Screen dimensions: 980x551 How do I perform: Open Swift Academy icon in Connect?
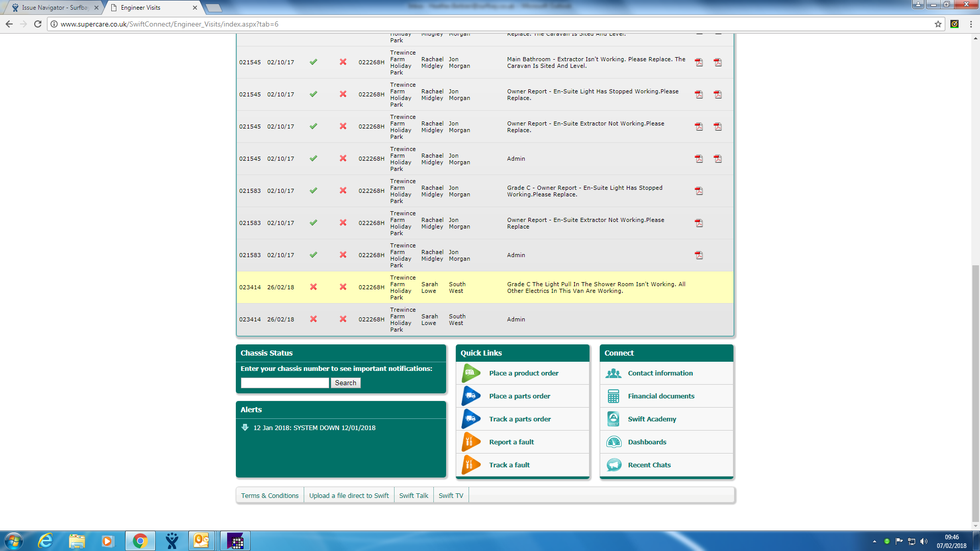tap(614, 419)
